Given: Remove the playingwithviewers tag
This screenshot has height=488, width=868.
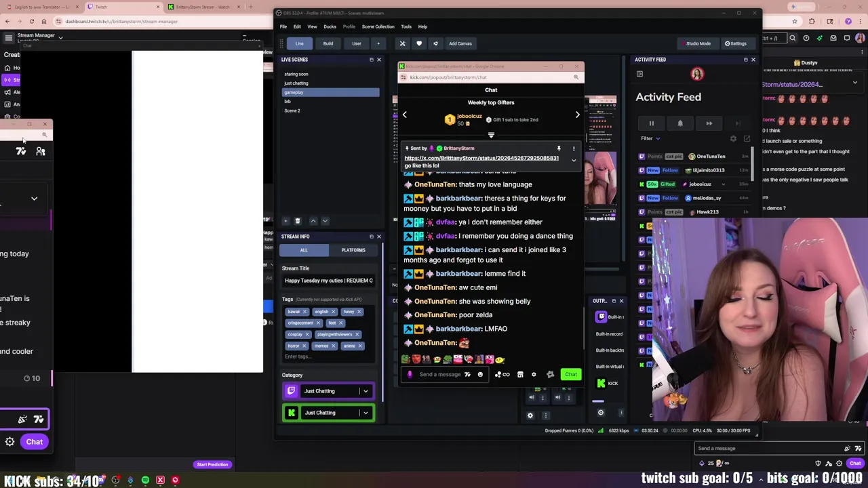Looking at the screenshot, I should pyautogui.click(x=357, y=334).
